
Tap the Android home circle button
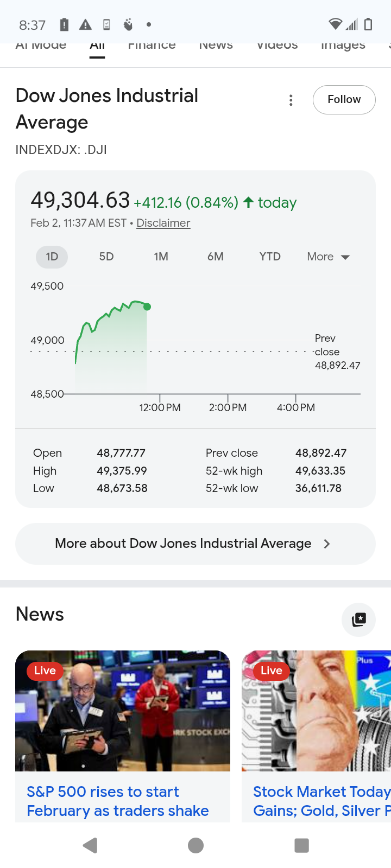coord(195,845)
